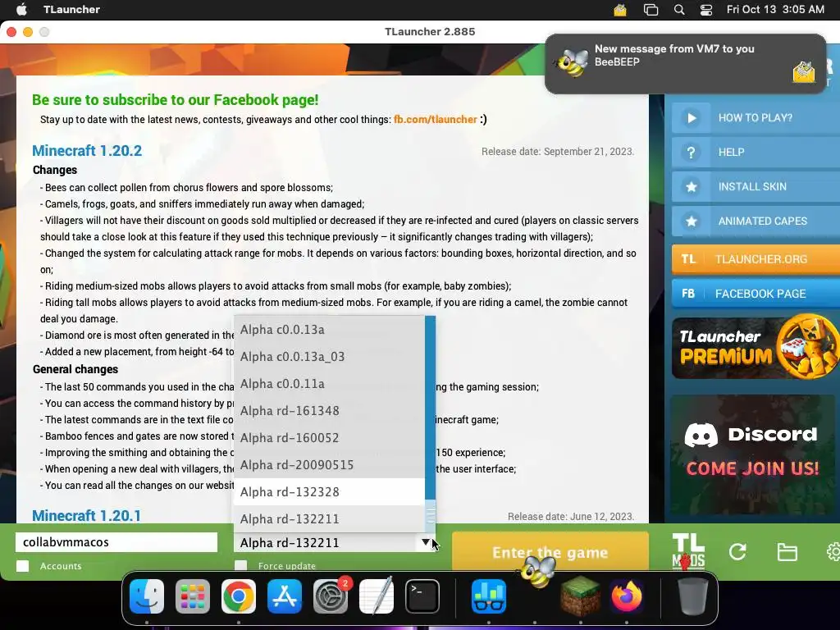
Task: Open FACEBOOK PAGE button
Action: [x=756, y=294]
